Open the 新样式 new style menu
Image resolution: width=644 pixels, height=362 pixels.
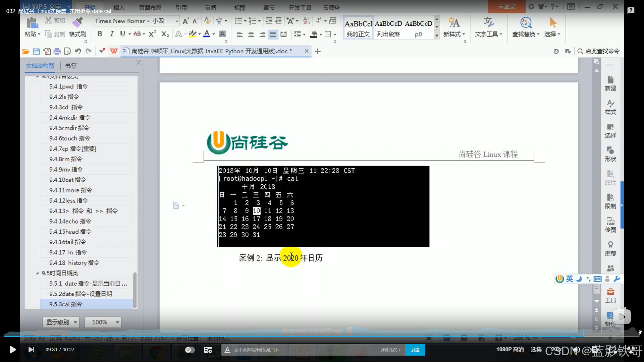coord(454,27)
